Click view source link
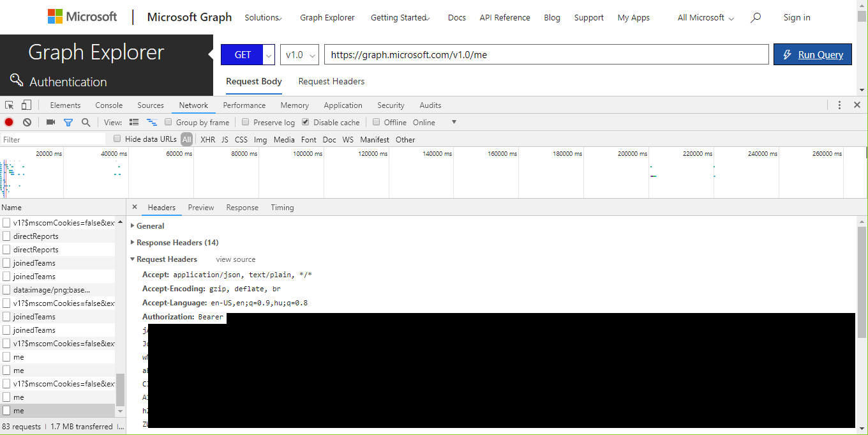Image resolution: width=868 pixels, height=435 pixels. pos(236,259)
